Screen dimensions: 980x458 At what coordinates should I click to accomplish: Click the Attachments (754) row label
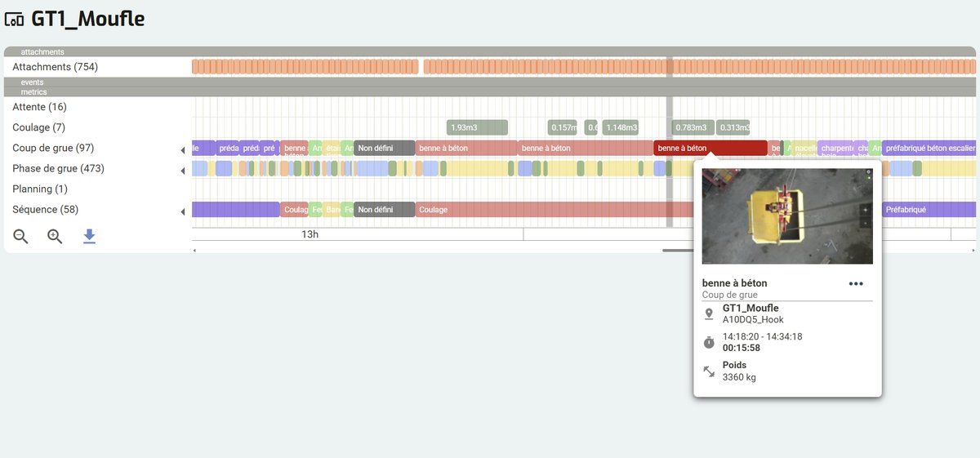[x=55, y=67]
